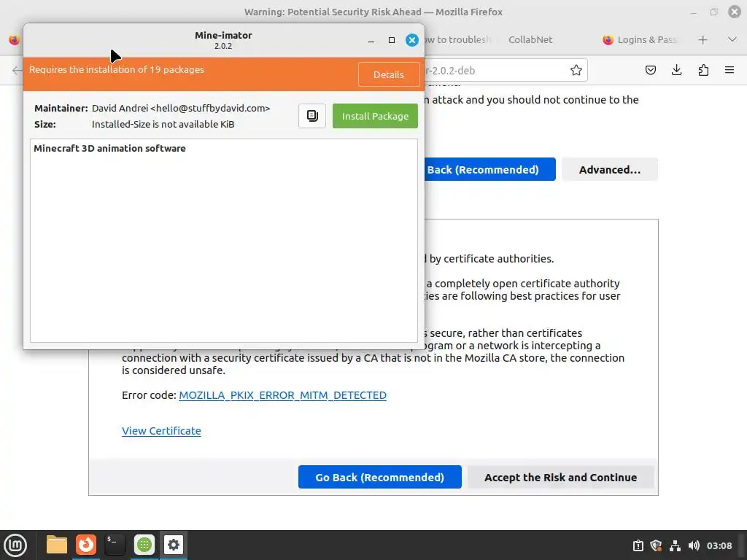The image size is (747, 560).
Task: Expand the list all tabs chevron
Action: (732, 39)
